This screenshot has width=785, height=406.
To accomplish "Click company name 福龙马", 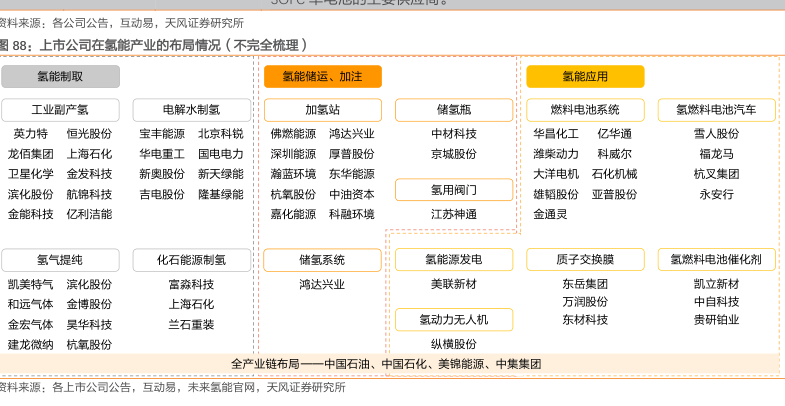I will 716,154.
